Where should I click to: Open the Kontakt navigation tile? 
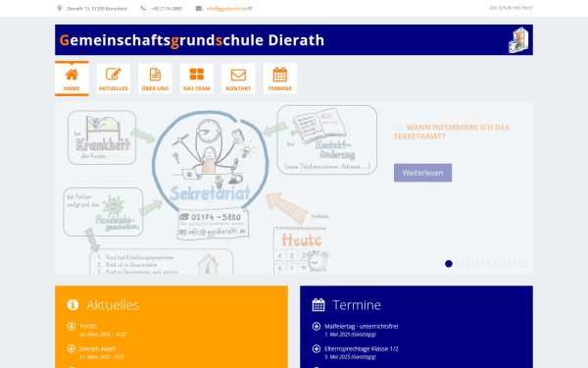[x=238, y=79]
